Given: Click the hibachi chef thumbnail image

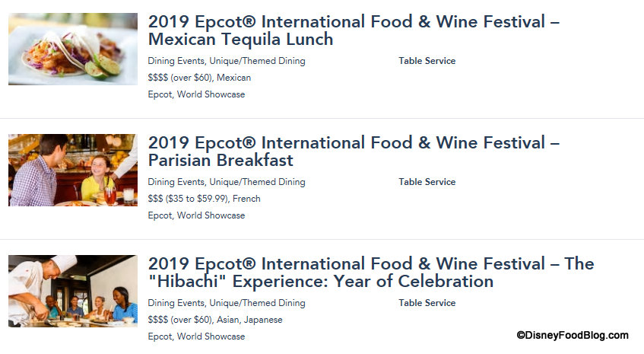Looking at the screenshot, I should 73,291.
